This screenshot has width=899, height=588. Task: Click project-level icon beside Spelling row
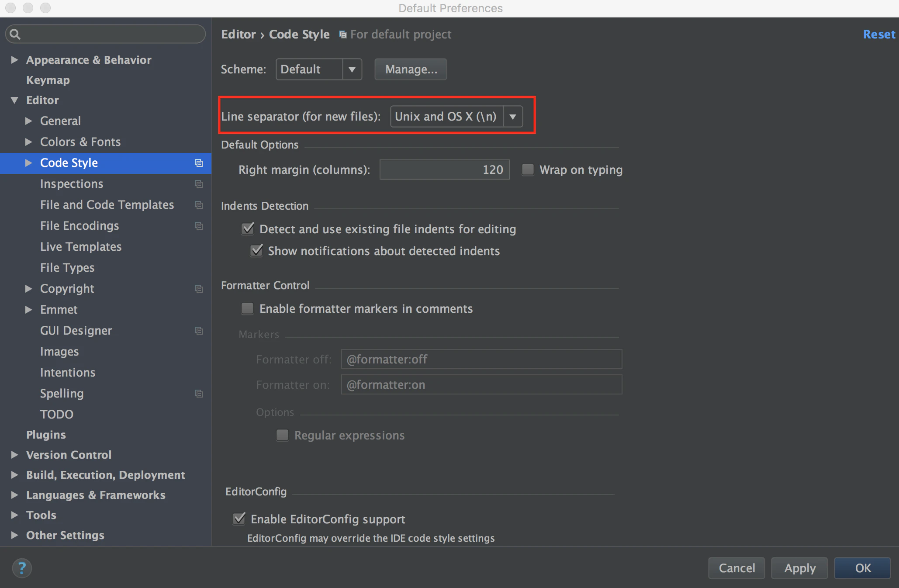tap(198, 394)
